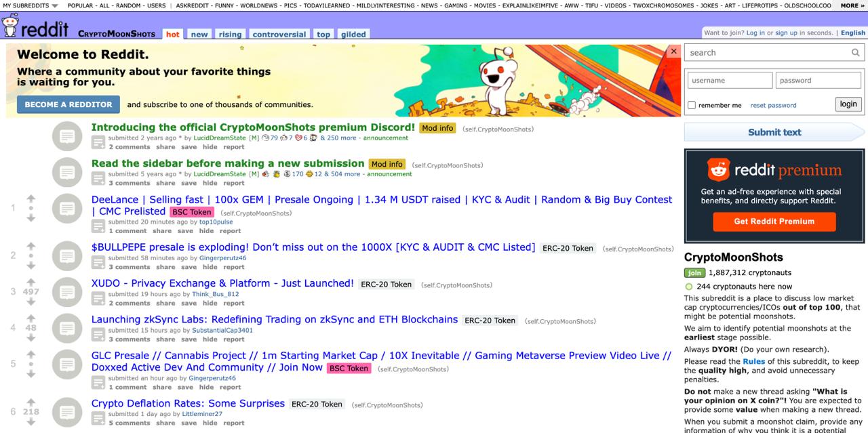The image size is (868, 433).
Task: Expand self-text of DeeLance post
Action: [98, 226]
